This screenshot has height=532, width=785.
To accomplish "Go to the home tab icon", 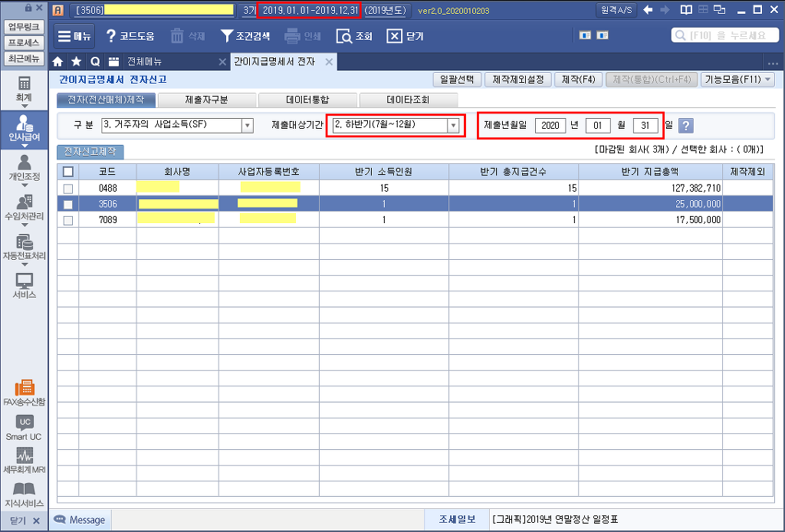I will (x=58, y=61).
